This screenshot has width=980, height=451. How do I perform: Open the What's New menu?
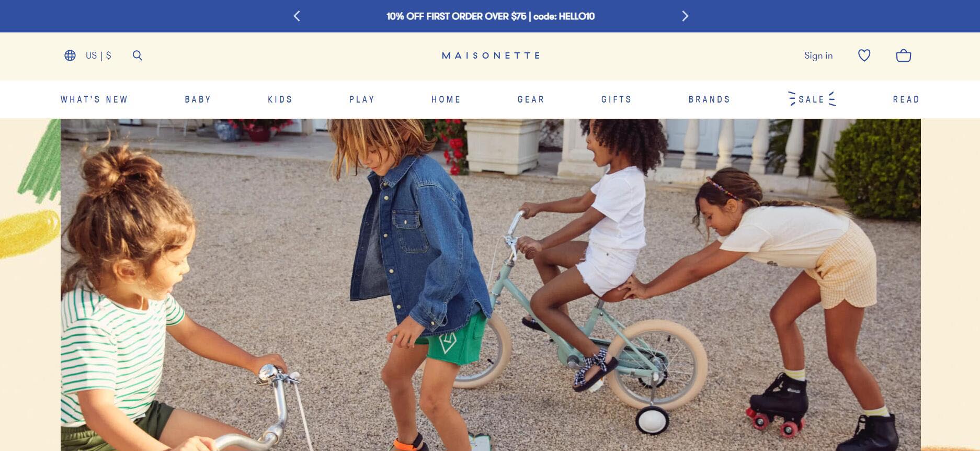click(94, 99)
